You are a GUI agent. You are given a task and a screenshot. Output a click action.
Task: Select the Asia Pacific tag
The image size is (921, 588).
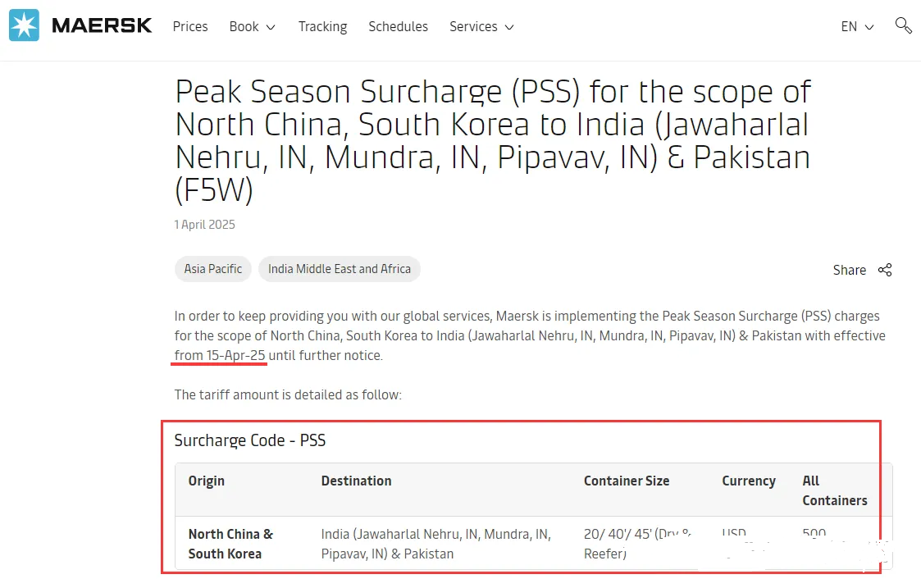[213, 269]
